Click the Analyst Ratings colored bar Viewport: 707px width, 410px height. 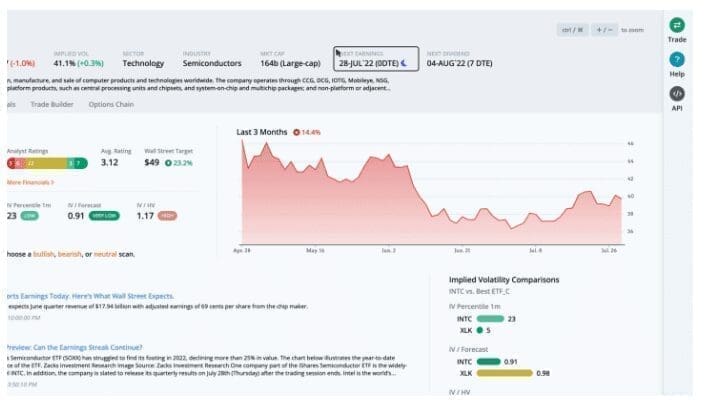44,162
